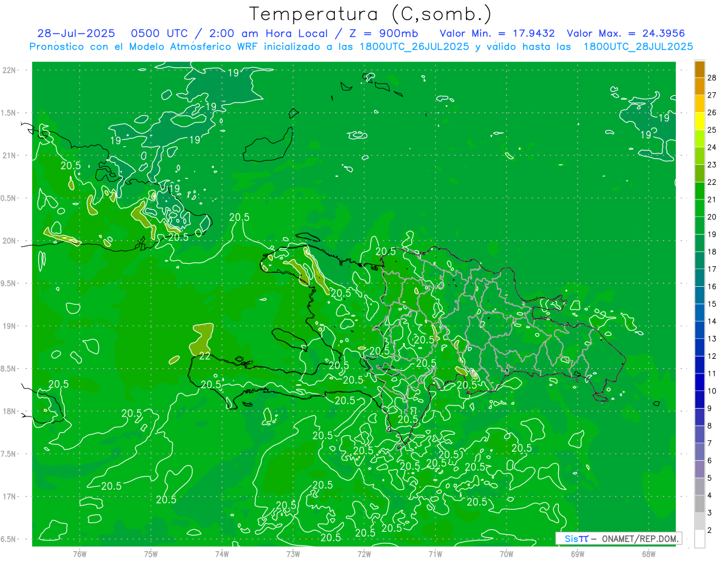Pick the teal segment between 16 and 17
Screen dimensions: 728x562
700,278
